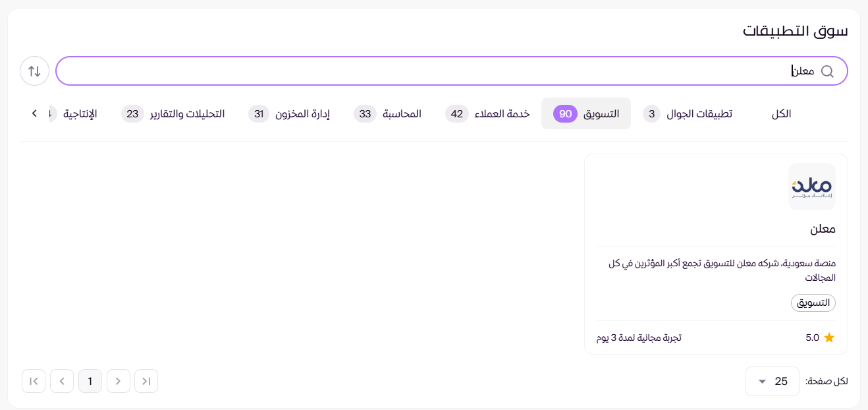Open the results-per-page dropdown showing 25

coord(772,381)
